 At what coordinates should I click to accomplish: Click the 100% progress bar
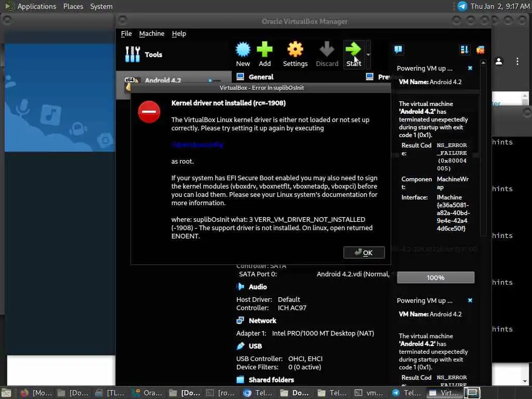[436, 277]
